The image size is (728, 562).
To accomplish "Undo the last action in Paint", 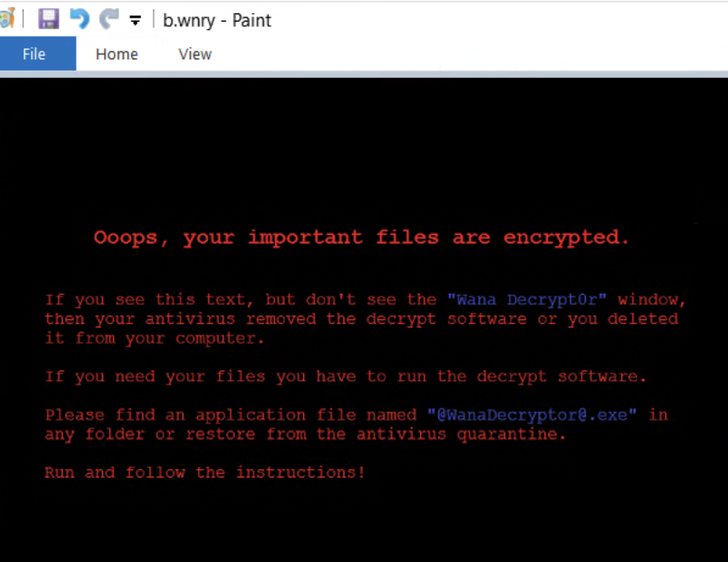I will tap(79, 20).
